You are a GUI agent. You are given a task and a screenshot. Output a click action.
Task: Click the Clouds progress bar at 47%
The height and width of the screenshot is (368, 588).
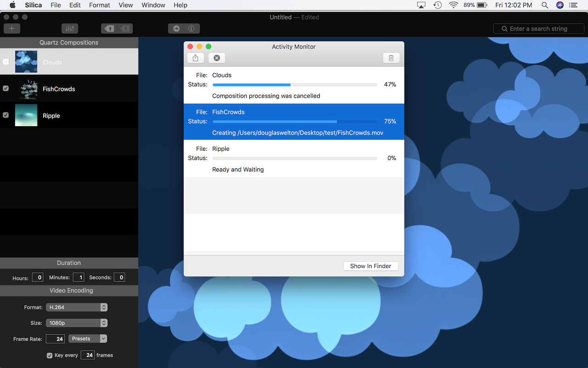coord(295,85)
